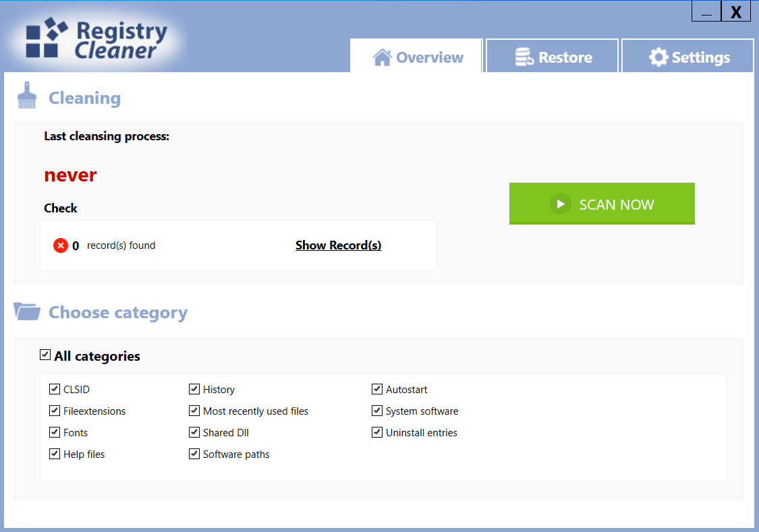Click the Choose category folder icon
The width and height of the screenshot is (759, 532).
click(x=26, y=311)
